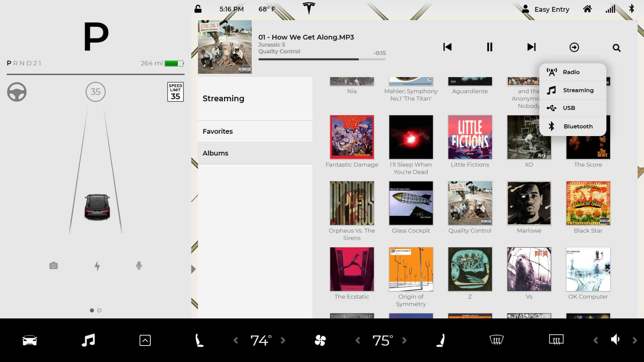This screenshot has width=644, height=362.
Task: Open the climate fan controls
Action: 320,340
